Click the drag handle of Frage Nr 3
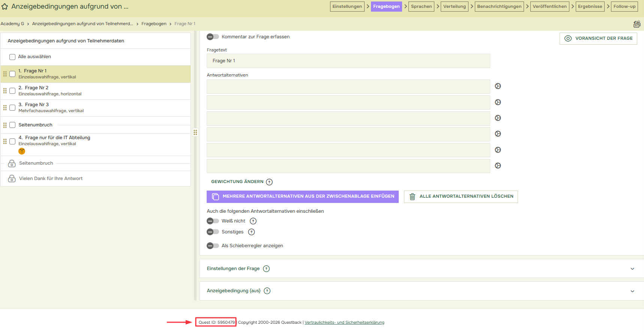Screen dimensions: 644x335 click(5, 108)
